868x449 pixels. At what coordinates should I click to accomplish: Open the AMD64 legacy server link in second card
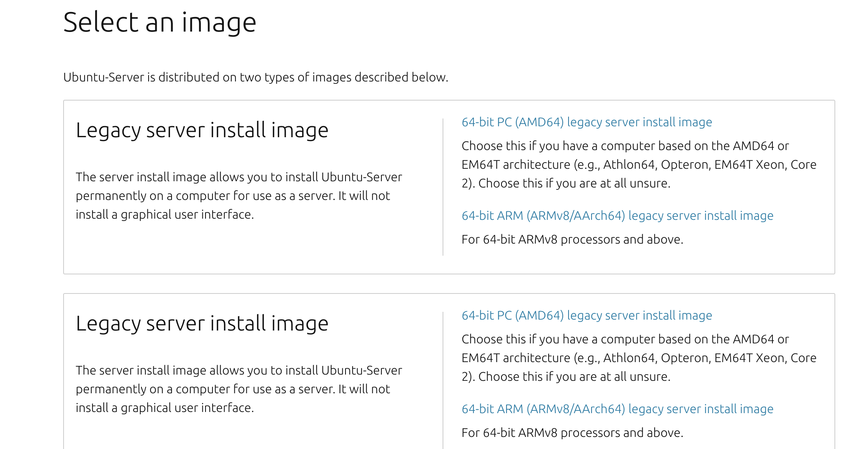(x=587, y=316)
